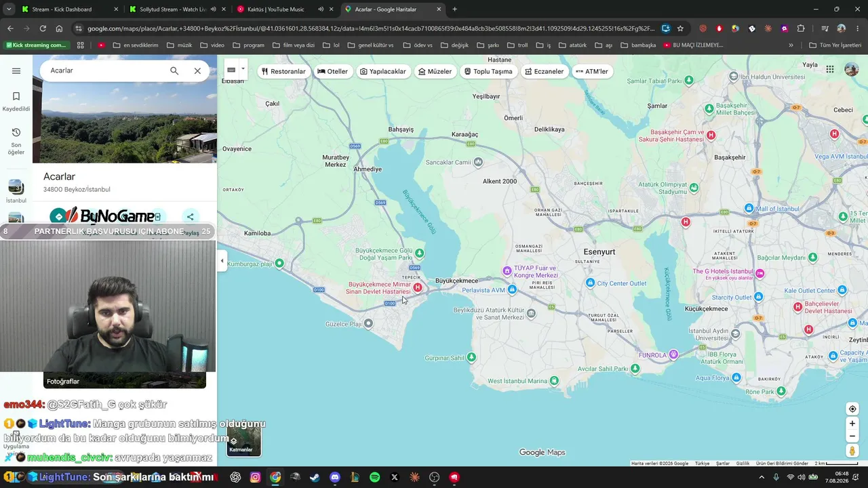Click the show my location button
The width and height of the screenshot is (868, 488).
(x=852, y=409)
